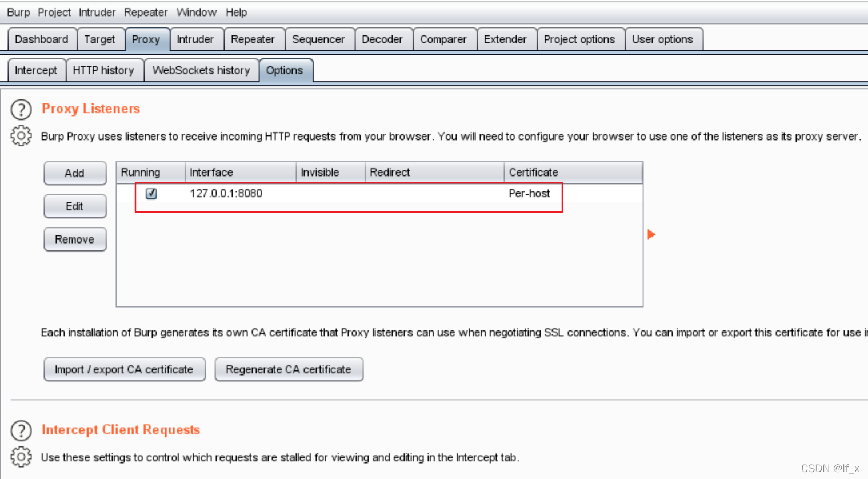The height and width of the screenshot is (479, 868).
Task: Switch to the Intruder main tab
Action: 195,39
